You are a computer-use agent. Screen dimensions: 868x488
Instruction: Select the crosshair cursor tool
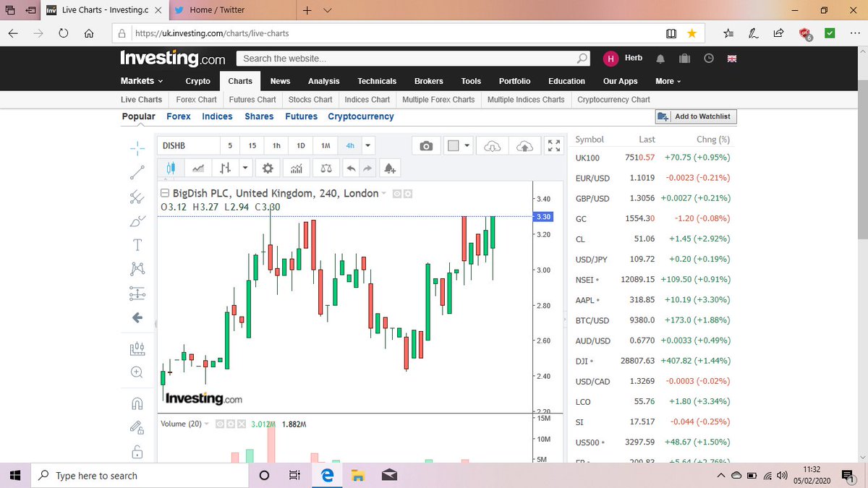[137, 148]
